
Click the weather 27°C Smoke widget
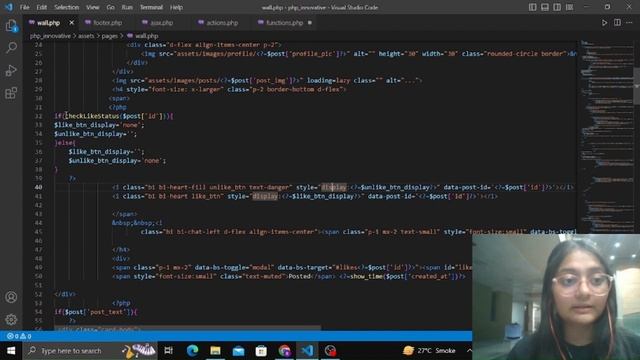pos(429,351)
